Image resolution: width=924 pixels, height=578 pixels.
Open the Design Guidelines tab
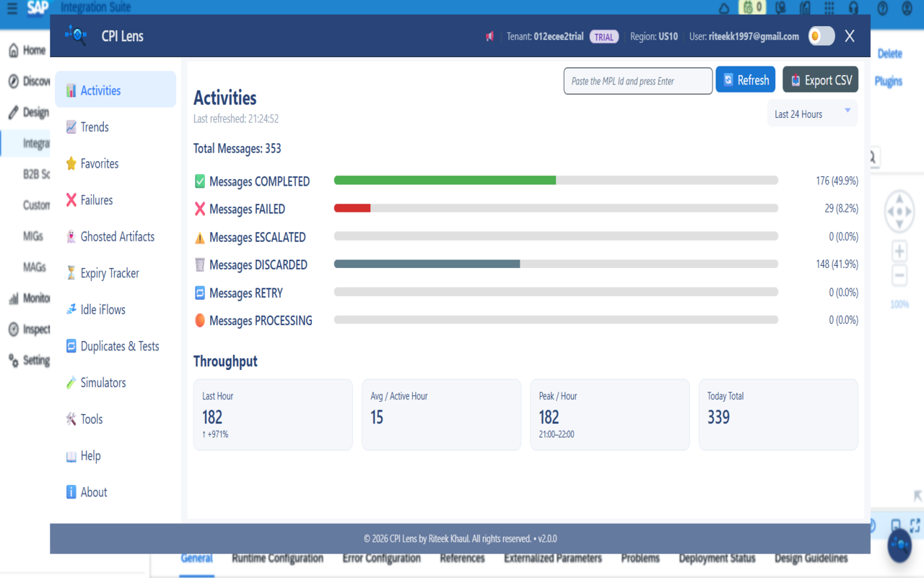coord(811,558)
